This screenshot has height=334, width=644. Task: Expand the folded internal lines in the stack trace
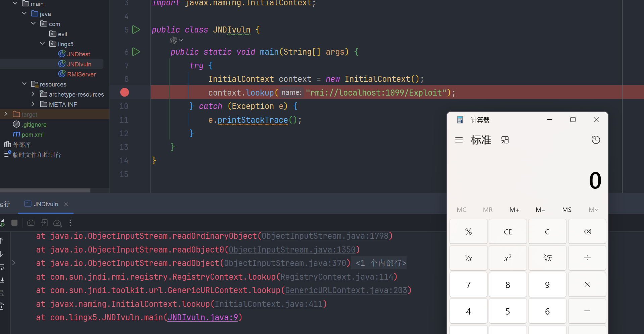(14, 263)
